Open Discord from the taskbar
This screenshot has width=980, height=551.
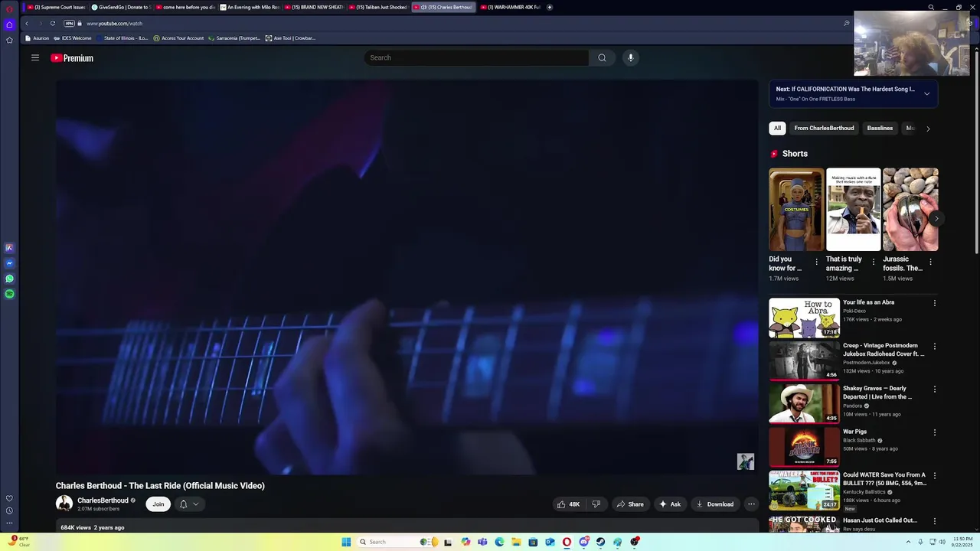coord(583,542)
